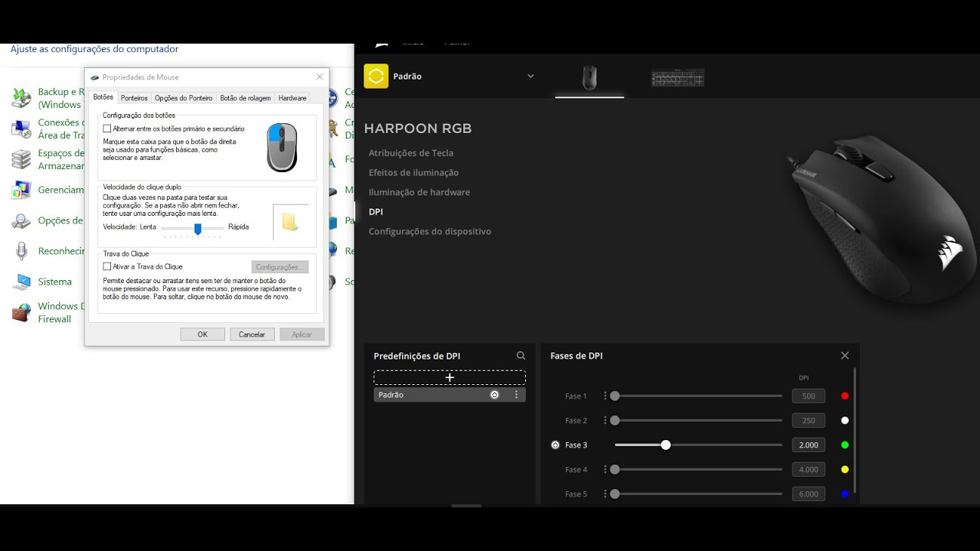
Task: Click the Fase 2 DPI slider handle
Action: click(615, 420)
